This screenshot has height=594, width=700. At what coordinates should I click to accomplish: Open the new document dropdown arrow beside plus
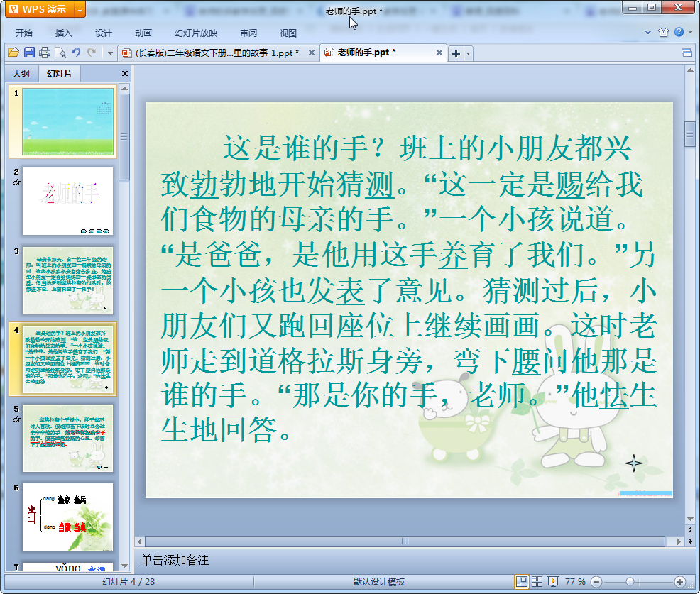click(469, 53)
